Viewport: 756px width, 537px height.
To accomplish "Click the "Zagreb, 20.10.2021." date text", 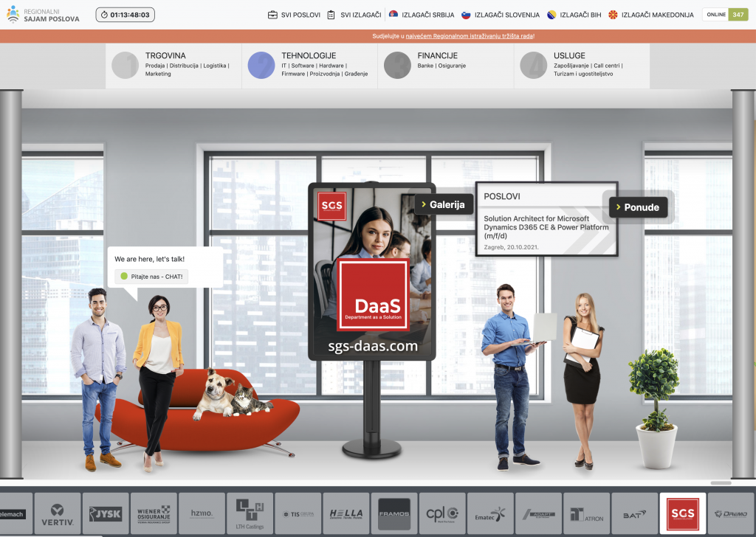I will click(x=511, y=247).
